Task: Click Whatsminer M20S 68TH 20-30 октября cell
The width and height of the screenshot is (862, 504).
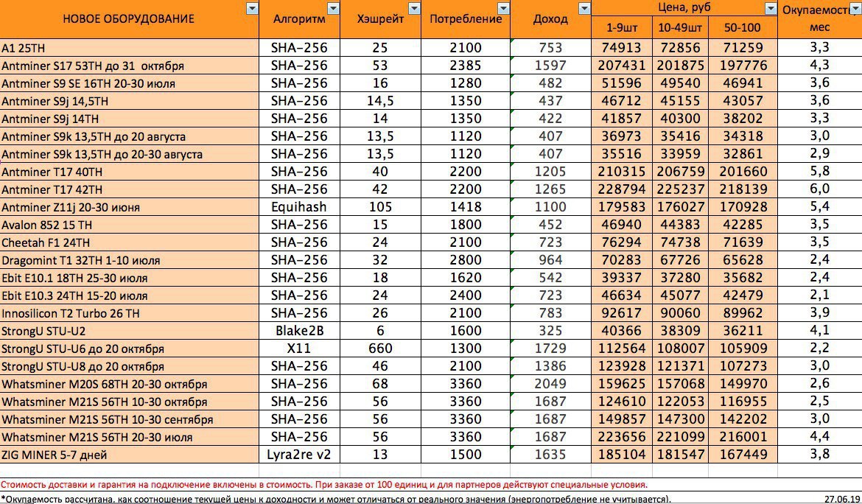Action: pyautogui.click(x=129, y=384)
